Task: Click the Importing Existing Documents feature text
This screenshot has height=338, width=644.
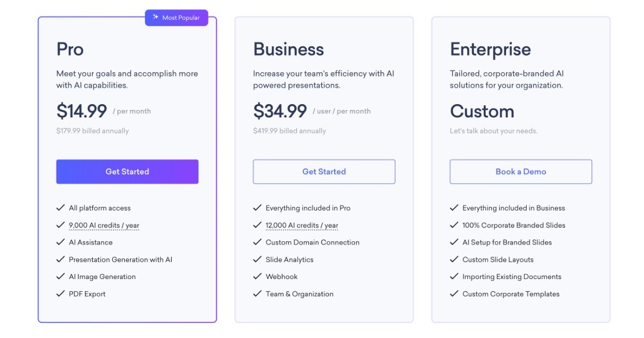Action: click(512, 276)
